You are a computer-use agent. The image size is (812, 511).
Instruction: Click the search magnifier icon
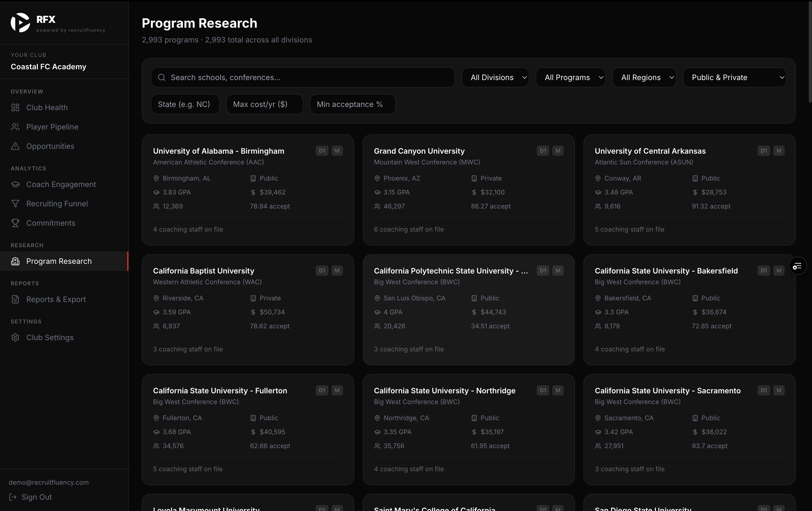162,78
